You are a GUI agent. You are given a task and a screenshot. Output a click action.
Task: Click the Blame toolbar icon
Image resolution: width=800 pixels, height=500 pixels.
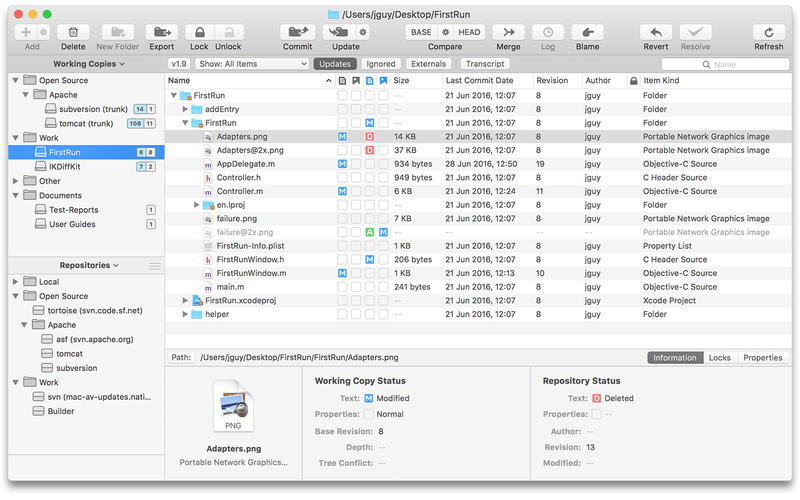click(587, 32)
